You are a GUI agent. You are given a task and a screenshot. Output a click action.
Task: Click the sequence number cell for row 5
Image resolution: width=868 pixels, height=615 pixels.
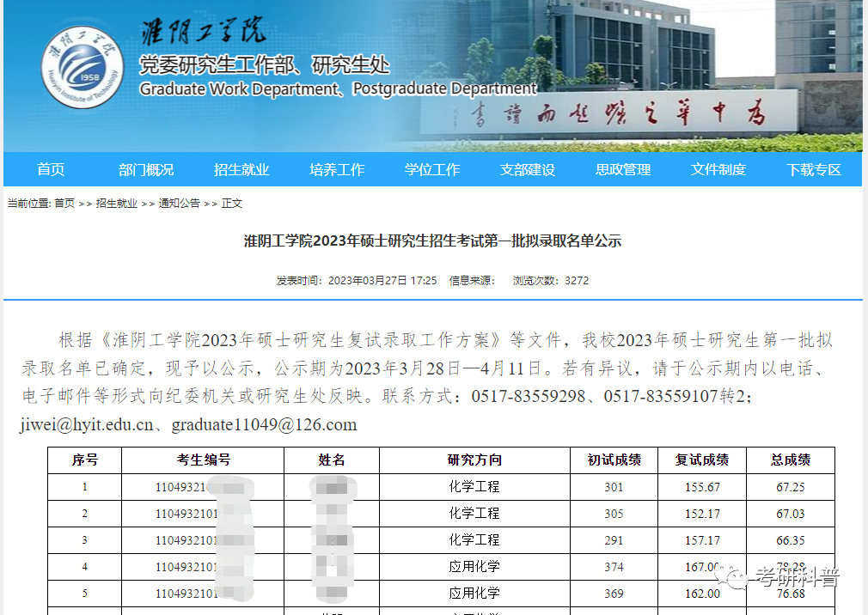coord(85,594)
